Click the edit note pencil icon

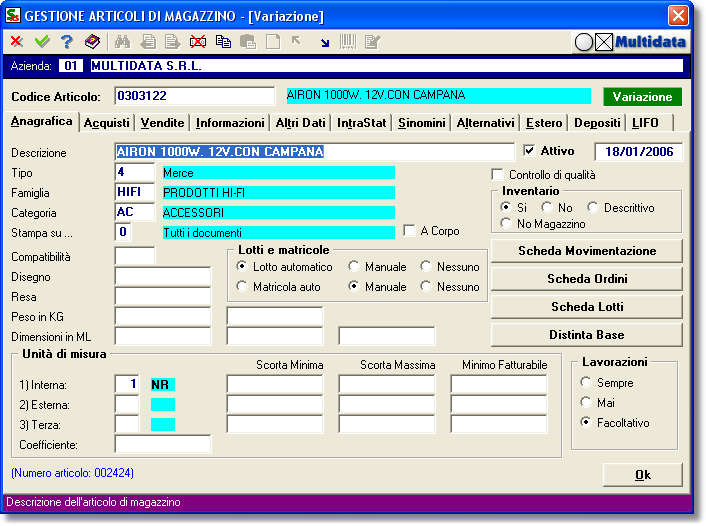point(373,41)
